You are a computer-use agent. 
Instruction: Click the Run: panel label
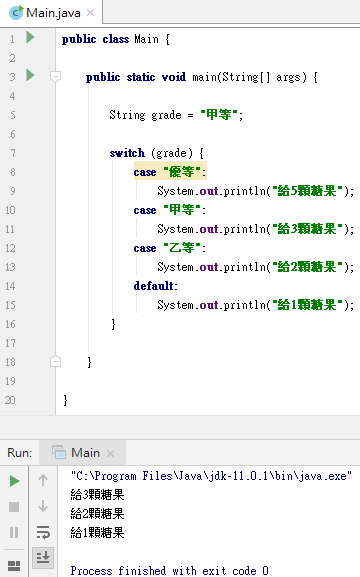[x=20, y=453]
